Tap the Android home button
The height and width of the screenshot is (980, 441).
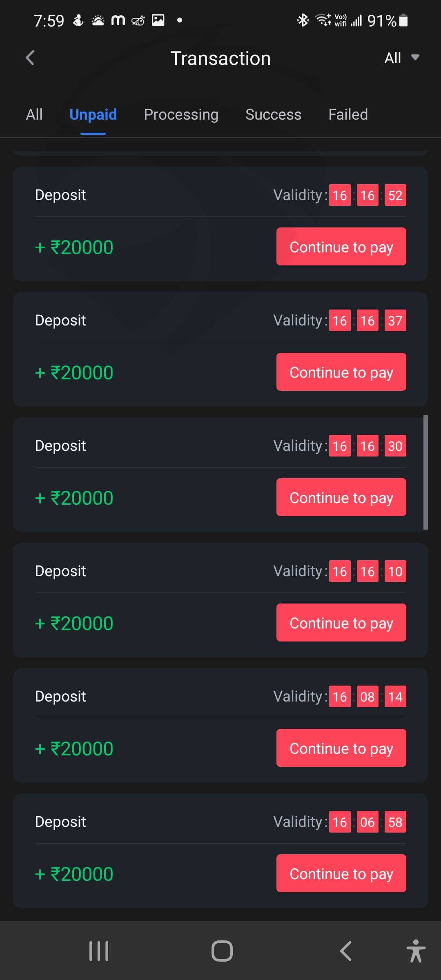(222, 951)
